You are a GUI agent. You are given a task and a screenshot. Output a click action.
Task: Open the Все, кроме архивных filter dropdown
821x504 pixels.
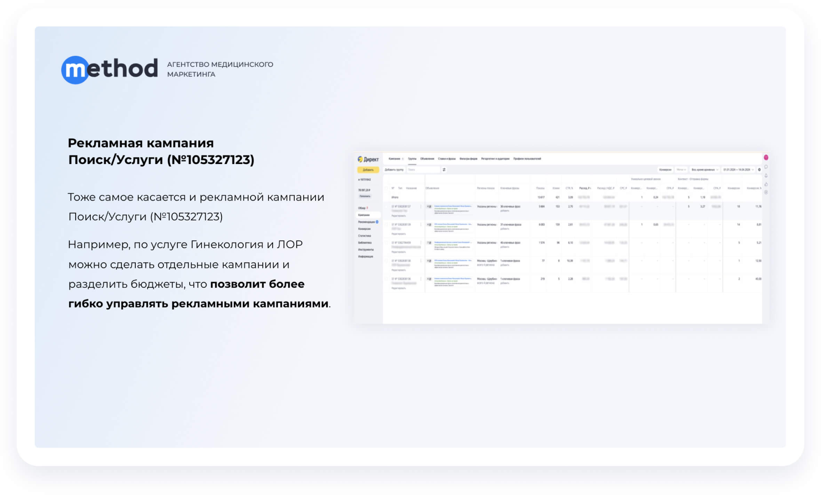tap(704, 170)
